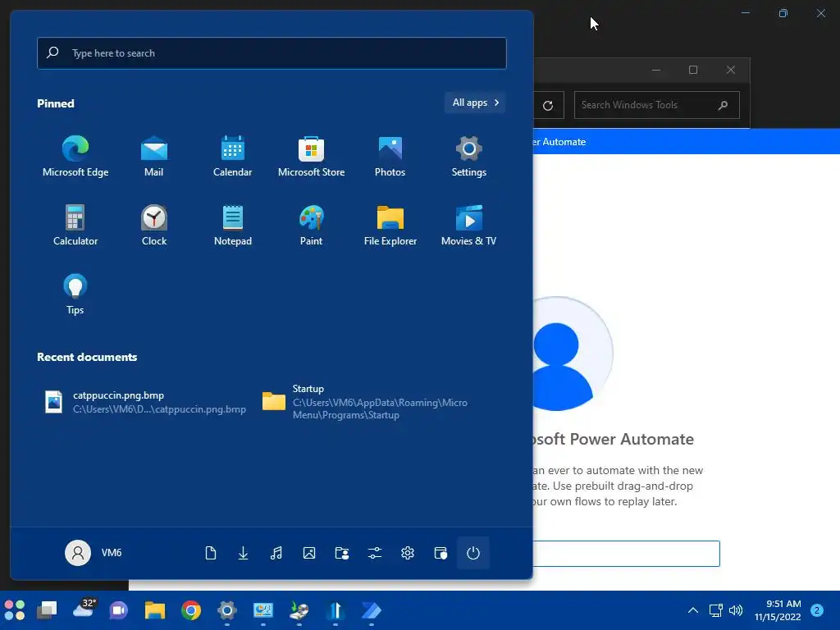The width and height of the screenshot is (840, 630).
Task: Switch to Power Automate on taskbar
Action: (x=372, y=610)
